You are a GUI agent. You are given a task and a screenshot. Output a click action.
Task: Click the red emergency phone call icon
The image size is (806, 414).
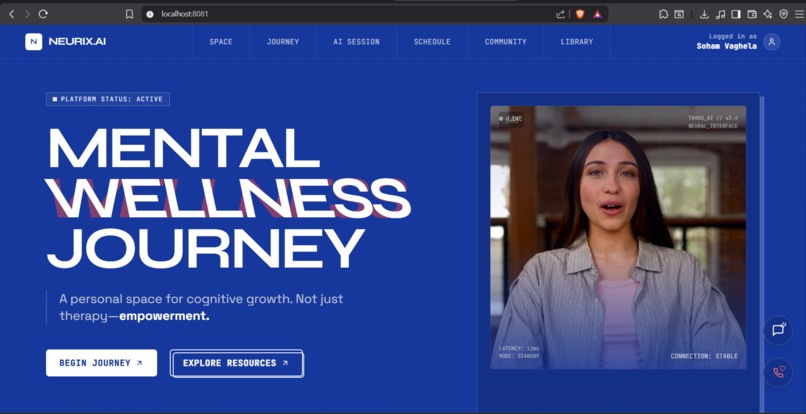point(778,372)
